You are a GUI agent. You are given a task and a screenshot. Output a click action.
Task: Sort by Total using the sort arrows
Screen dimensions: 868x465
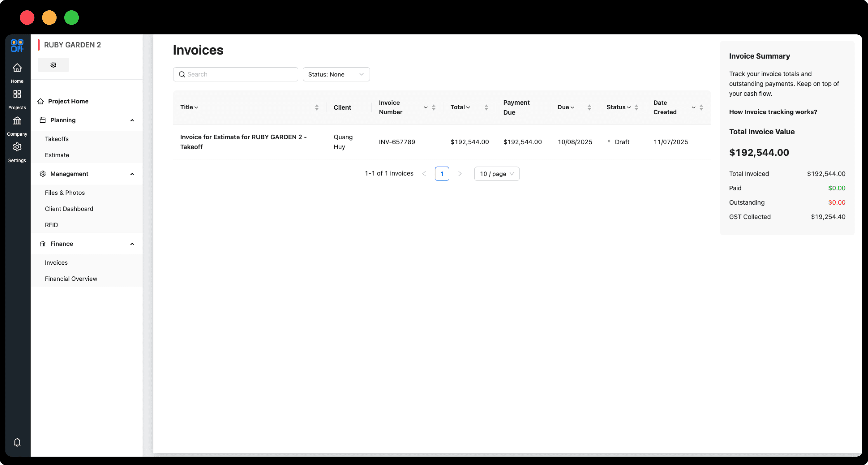486,107
